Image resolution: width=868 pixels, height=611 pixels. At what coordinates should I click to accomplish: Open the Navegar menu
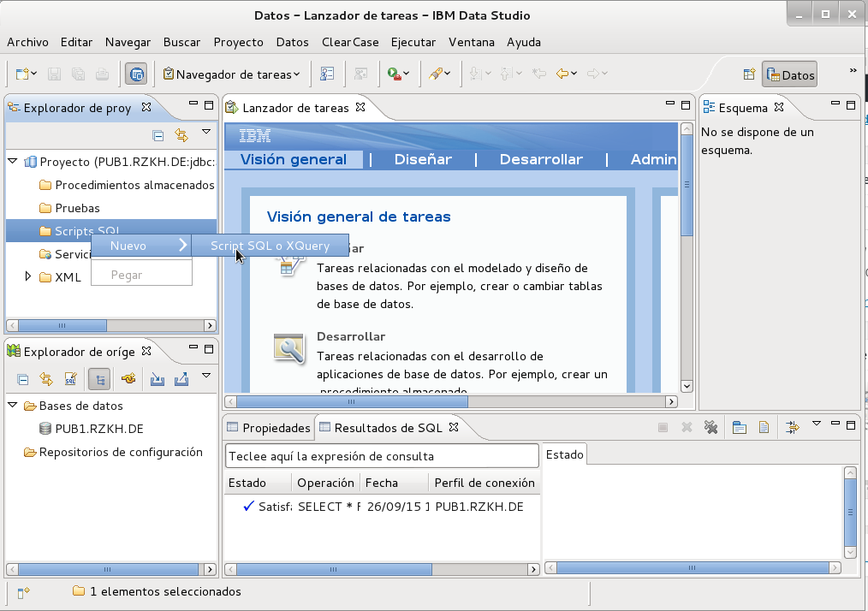point(128,42)
